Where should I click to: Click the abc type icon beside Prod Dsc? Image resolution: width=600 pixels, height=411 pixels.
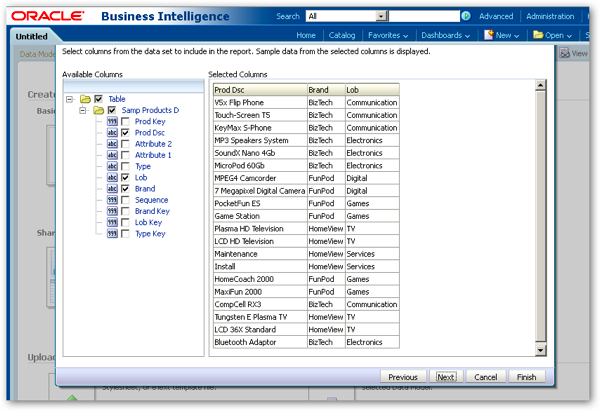(x=112, y=133)
